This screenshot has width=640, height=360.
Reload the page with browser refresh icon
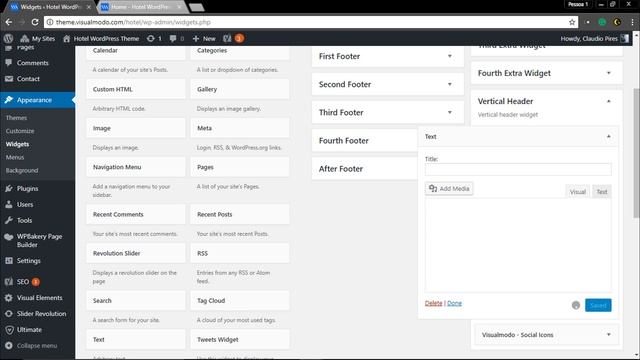35,22
